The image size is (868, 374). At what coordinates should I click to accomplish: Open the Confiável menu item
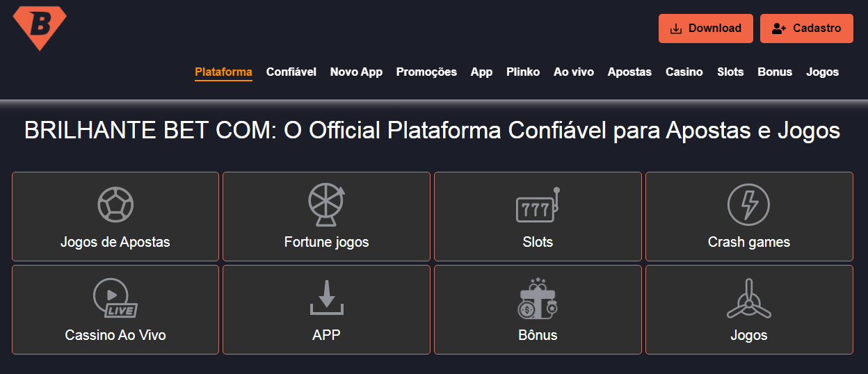pos(291,72)
